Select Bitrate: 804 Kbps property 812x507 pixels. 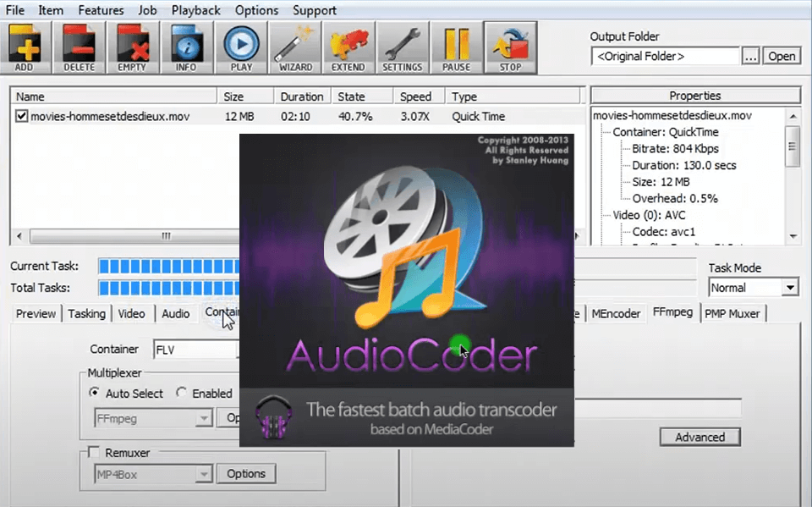tap(675, 149)
